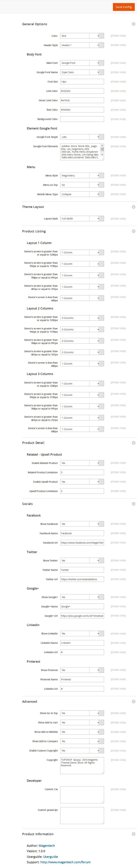Open the Google Font Target dropdown
Image resolution: width=137 pixels, height=868 pixels.
coord(82,137)
